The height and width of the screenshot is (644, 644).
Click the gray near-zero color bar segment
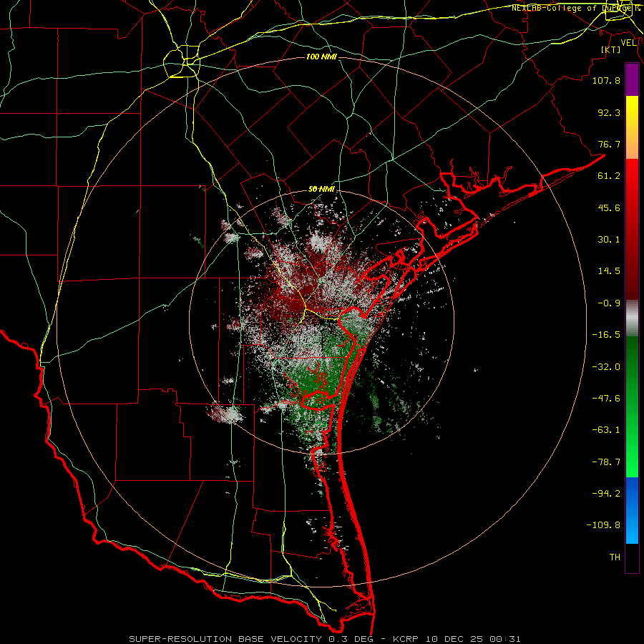[632, 318]
